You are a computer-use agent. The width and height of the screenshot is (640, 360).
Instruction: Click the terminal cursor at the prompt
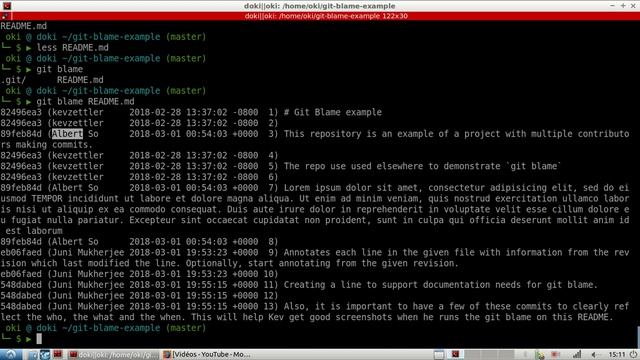(39, 339)
